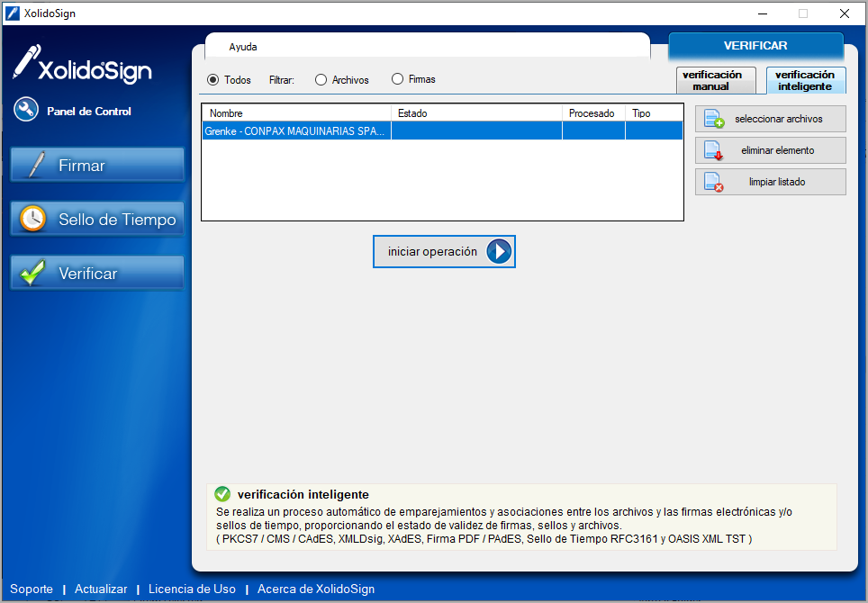868x603 pixels.
Task: Click the green checkmark icon on Verificar
Action: [x=32, y=273]
